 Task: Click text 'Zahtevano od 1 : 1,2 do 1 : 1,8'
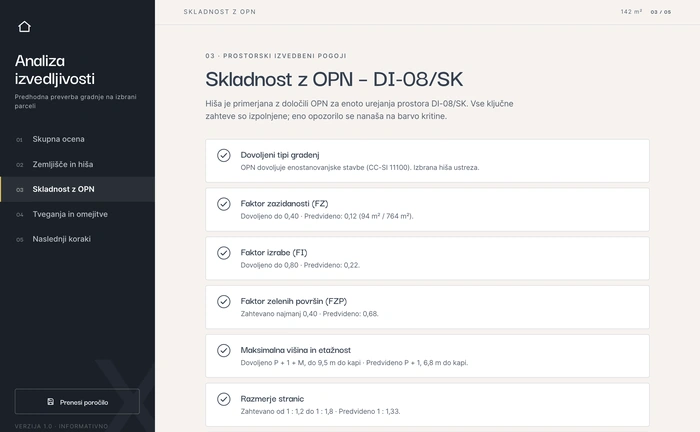tap(287, 411)
